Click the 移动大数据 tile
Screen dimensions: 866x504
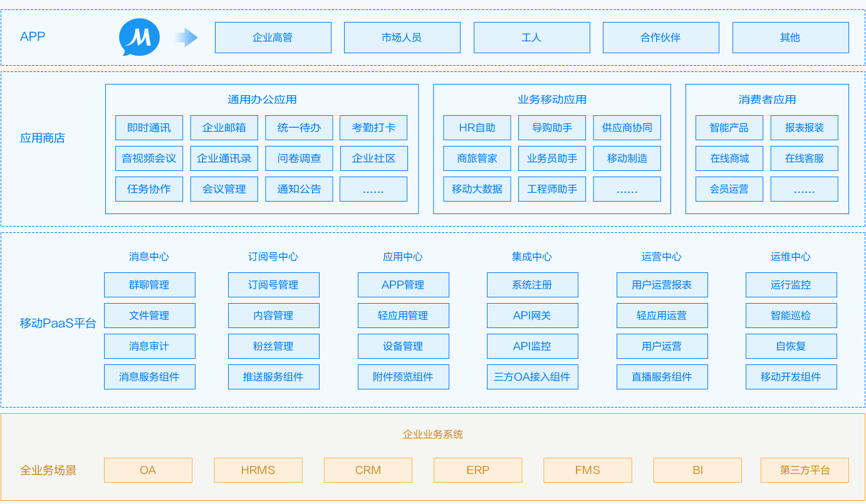pos(477,189)
